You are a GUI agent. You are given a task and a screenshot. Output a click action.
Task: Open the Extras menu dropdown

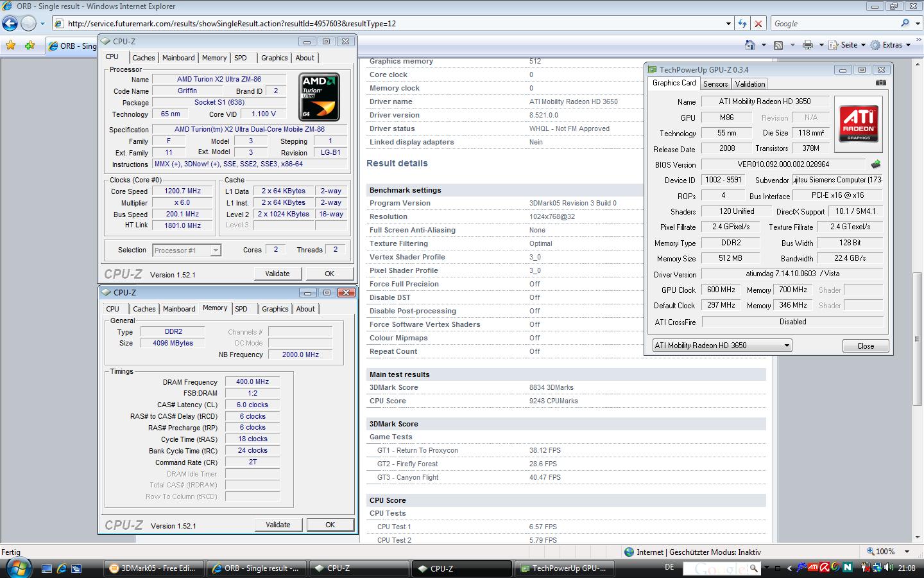coord(891,45)
